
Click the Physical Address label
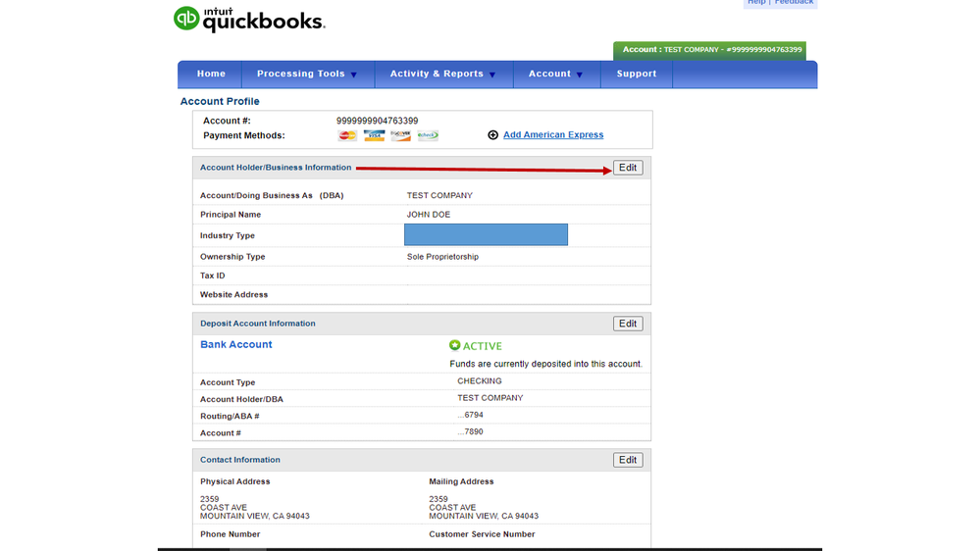click(235, 481)
